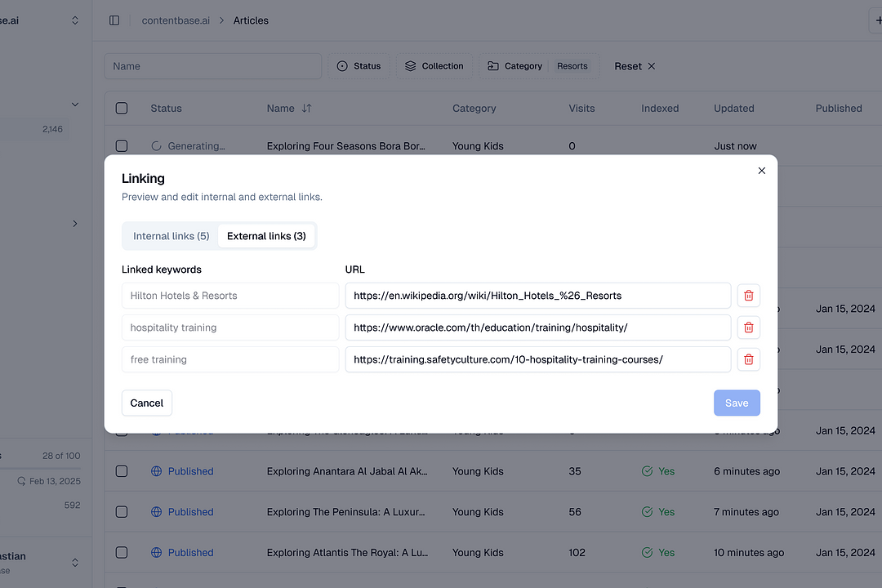Expand the sidebar right arrow item
882x588 pixels.
(74, 223)
